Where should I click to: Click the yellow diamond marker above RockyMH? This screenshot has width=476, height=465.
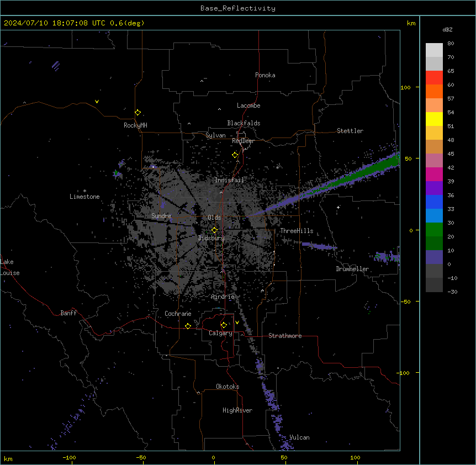[137, 113]
